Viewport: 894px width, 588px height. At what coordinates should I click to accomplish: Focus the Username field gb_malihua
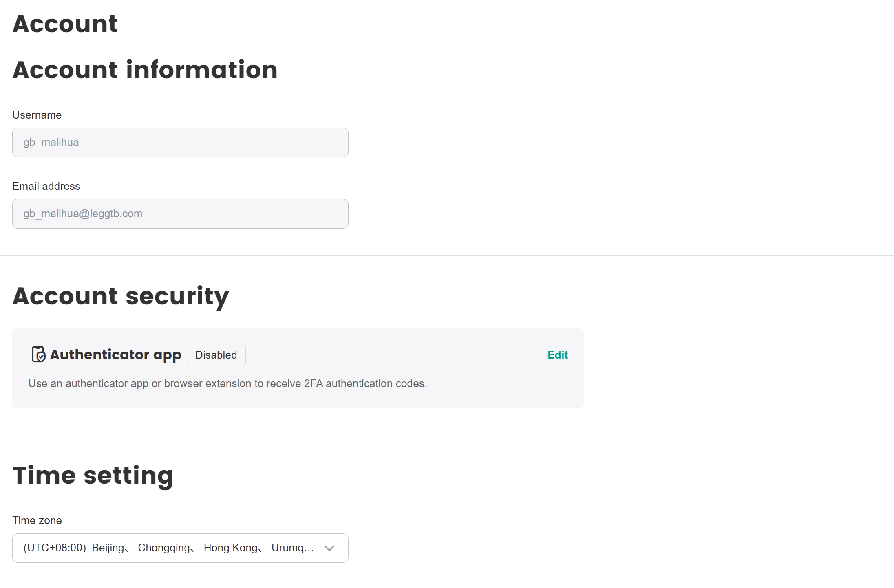point(180,143)
